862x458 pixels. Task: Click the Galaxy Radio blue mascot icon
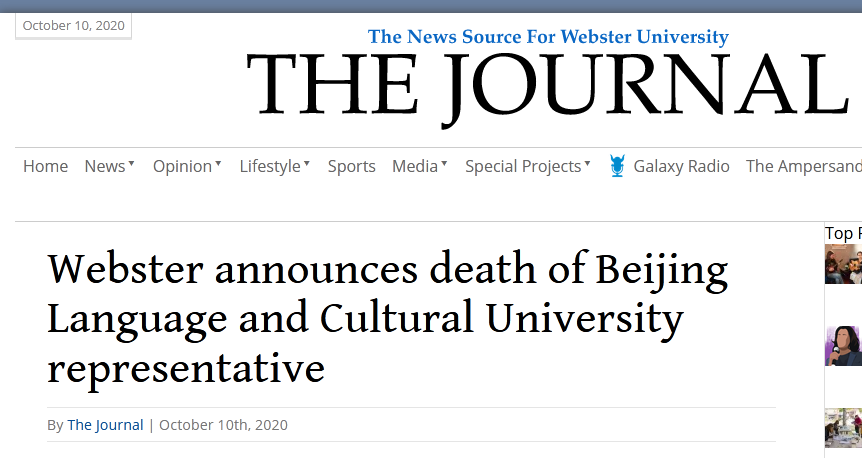point(617,166)
